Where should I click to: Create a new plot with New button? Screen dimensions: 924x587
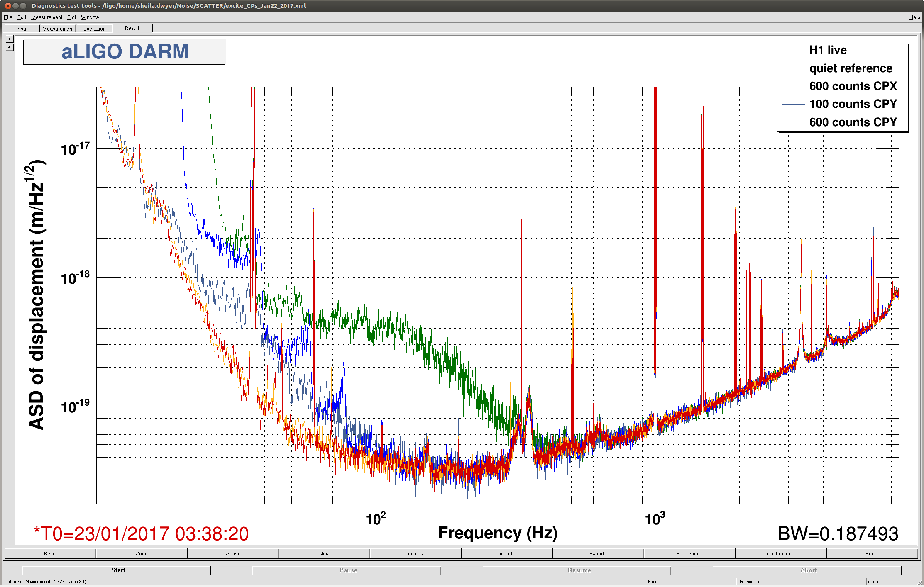click(x=325, y=553)
